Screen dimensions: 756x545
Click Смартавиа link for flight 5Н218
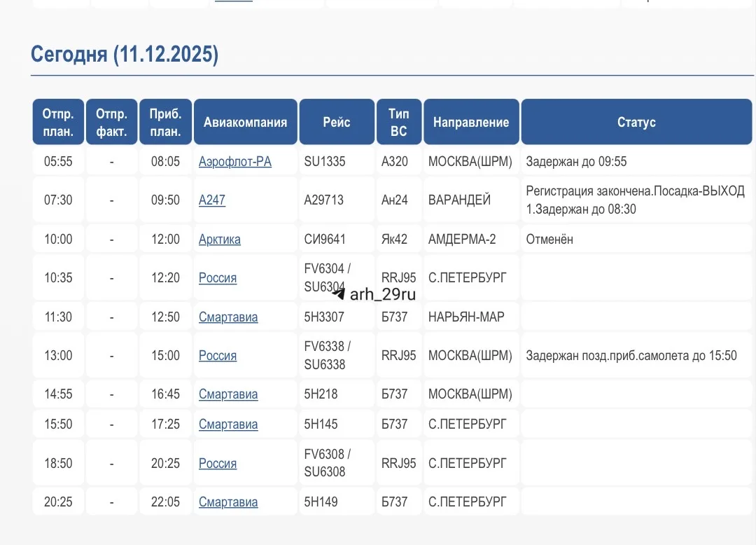click(x=228, y=394)
